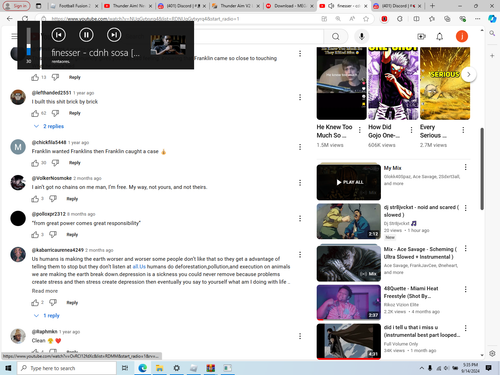
Task: Switch to the Football Fusion tab
Action: click(75, 6)
